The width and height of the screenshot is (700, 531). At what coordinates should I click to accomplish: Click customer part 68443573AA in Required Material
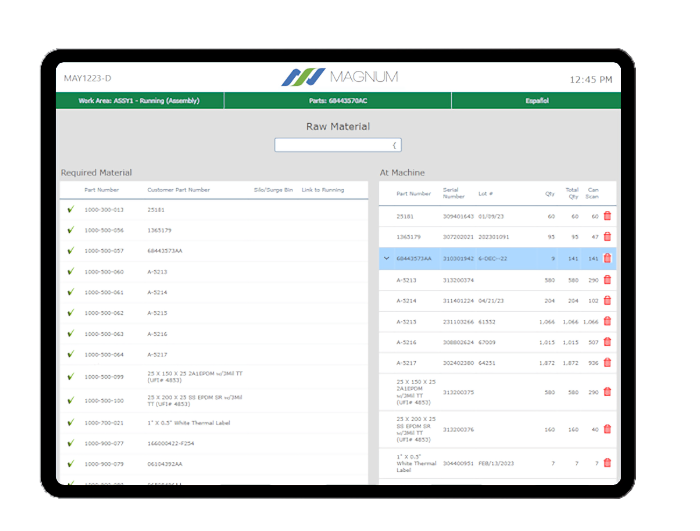165,251
